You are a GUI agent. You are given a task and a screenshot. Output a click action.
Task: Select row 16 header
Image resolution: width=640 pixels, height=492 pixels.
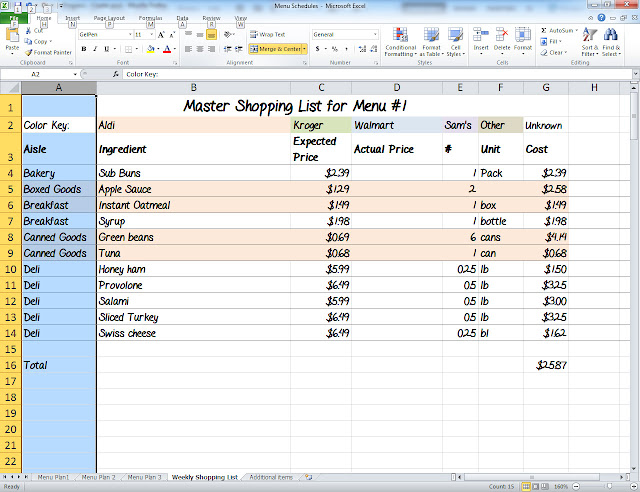(11, 365)
